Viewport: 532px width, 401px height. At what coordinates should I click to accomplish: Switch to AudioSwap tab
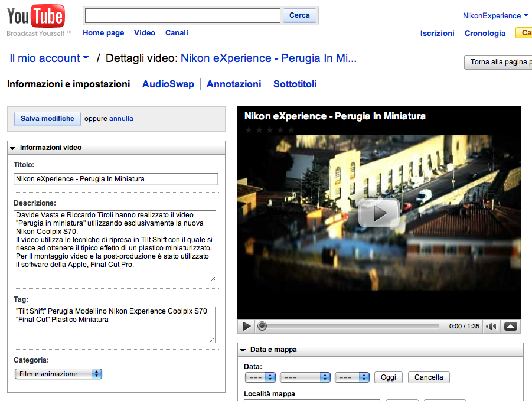pyautogui.click(x=168, y=84)
